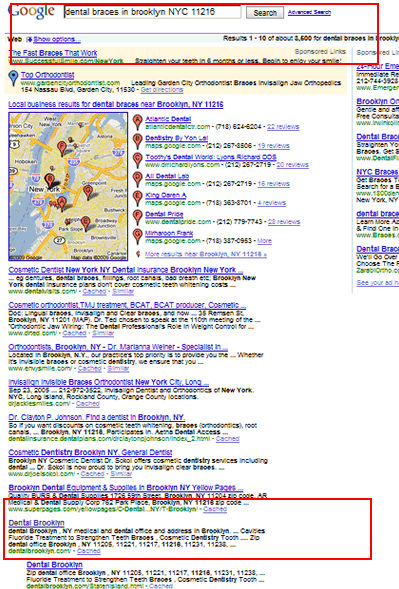Click marker C beside Toothy's Dental World
This screenshot has width=399, height=589.
click(138, 160)
